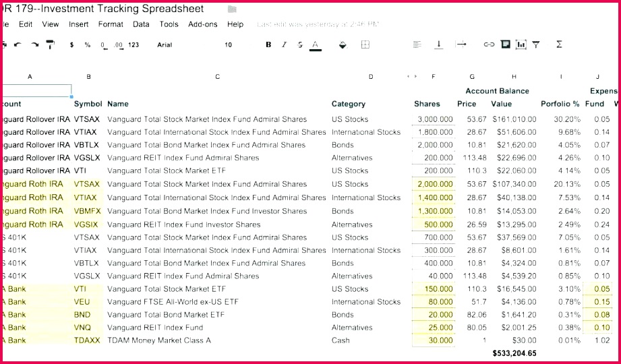Open the Data menu
This screenshot has width=621, height=364.
[x=141, y=24]
